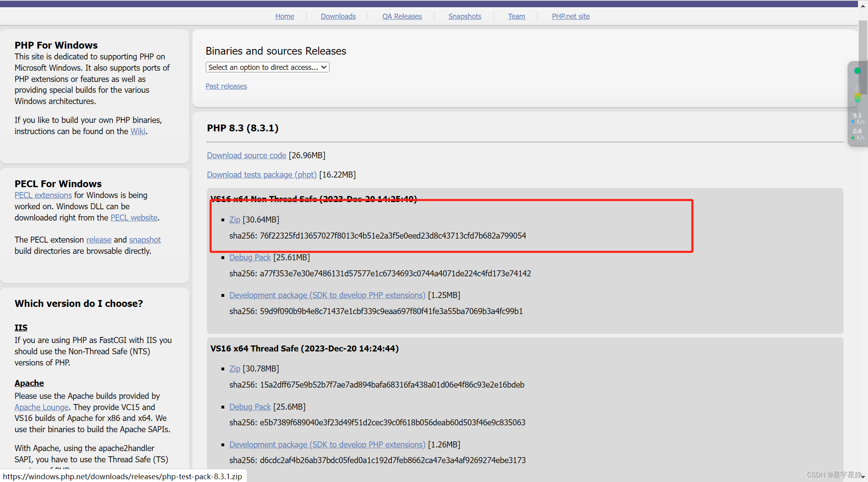
Task: Download Non Thread Safe Zip 30.64MB
Action: [x=235, y=220]
